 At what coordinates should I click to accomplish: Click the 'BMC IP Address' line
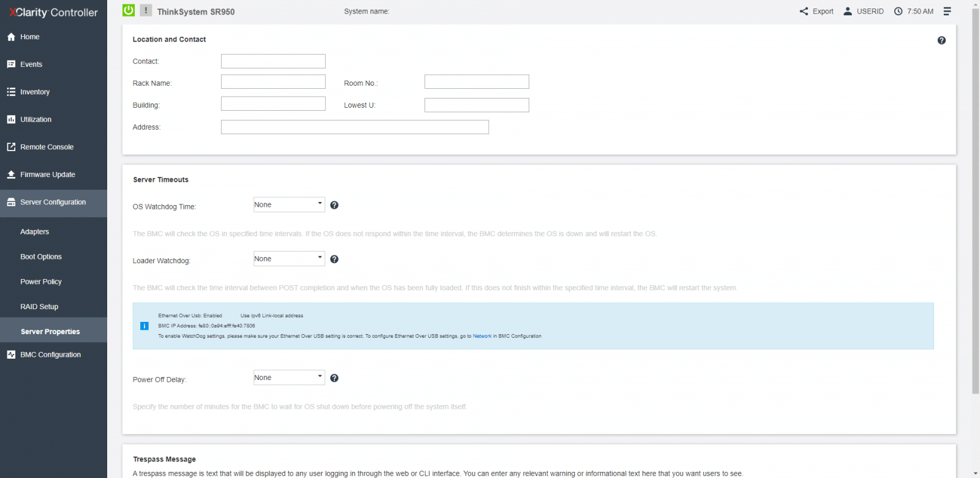(x=206, y=326)
